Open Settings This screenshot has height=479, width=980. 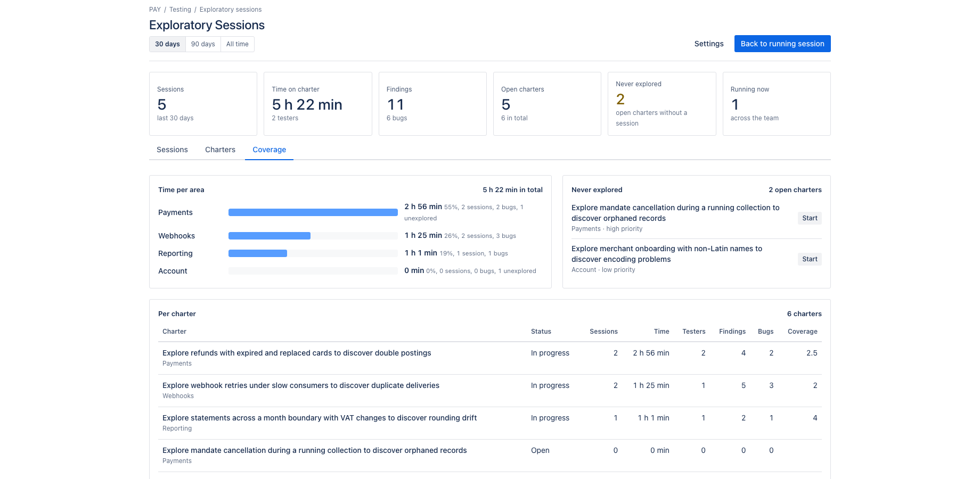(709, 44)
